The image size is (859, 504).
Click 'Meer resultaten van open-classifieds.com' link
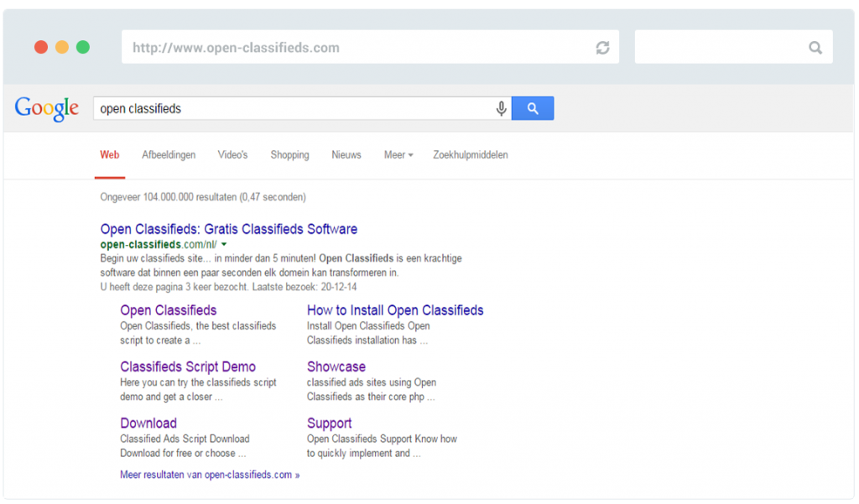coord(210,475)
